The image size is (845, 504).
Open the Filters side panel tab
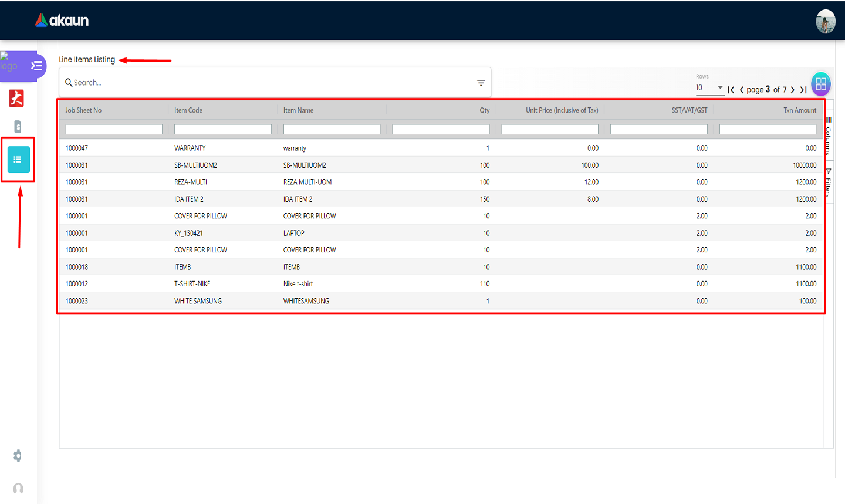point(829,182)
